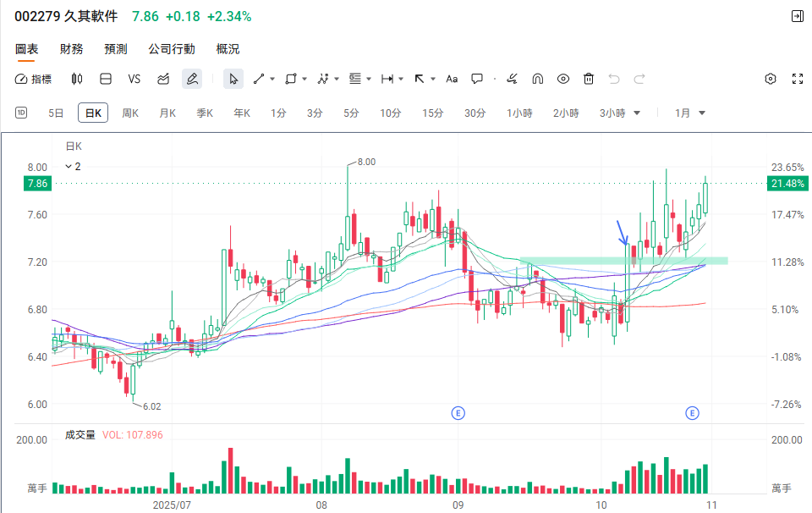Click the undo arrow
The image size is (812, 513).
tap(614, 79)
